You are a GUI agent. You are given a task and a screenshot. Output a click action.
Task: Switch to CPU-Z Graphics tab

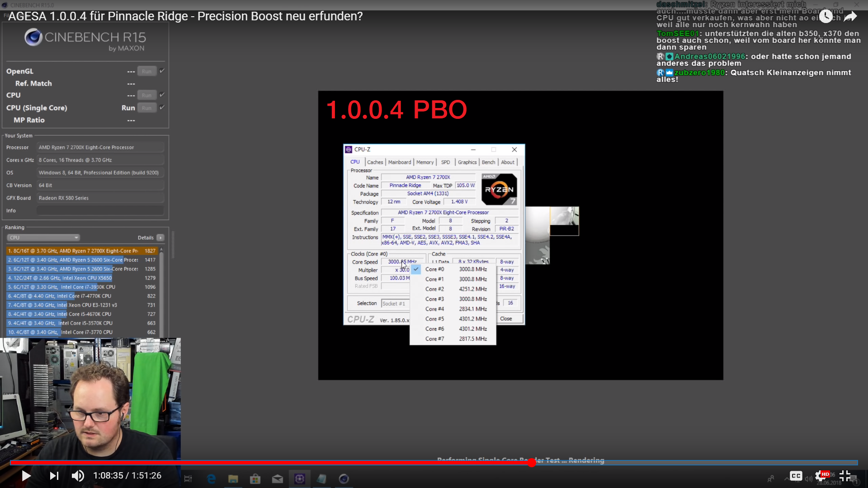coord(467,162)
